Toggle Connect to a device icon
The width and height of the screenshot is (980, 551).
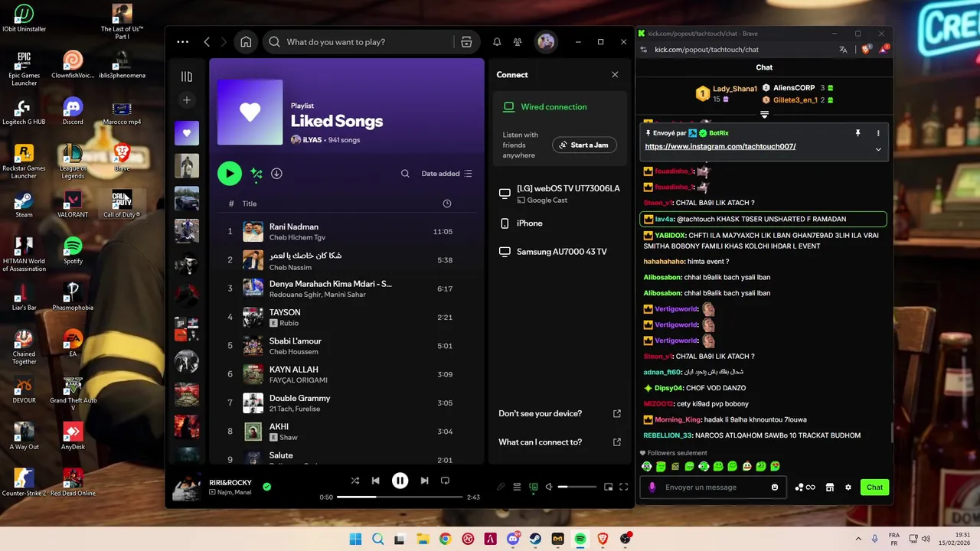(534, 487)
